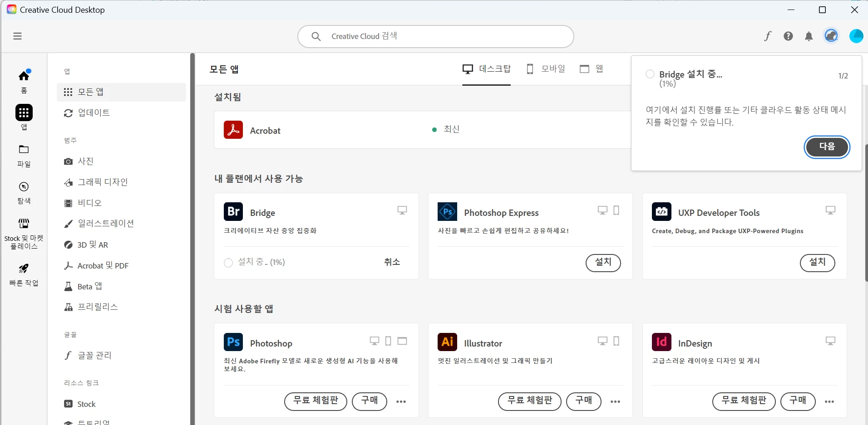Viewport: 868px width, 425px height.
Task: Click the Acrobat app icon
Action: point(233,130)
